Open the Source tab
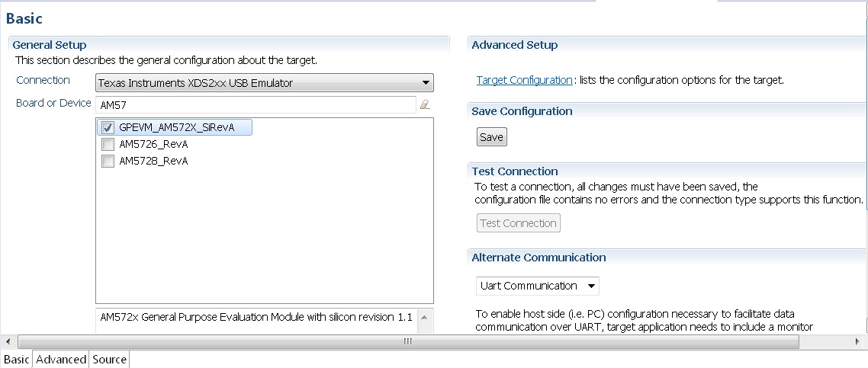This screenshot has width=868, height=368. 109,360
